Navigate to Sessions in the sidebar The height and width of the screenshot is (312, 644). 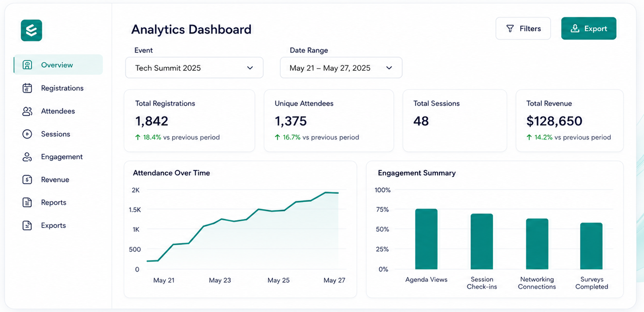(58, 134)
